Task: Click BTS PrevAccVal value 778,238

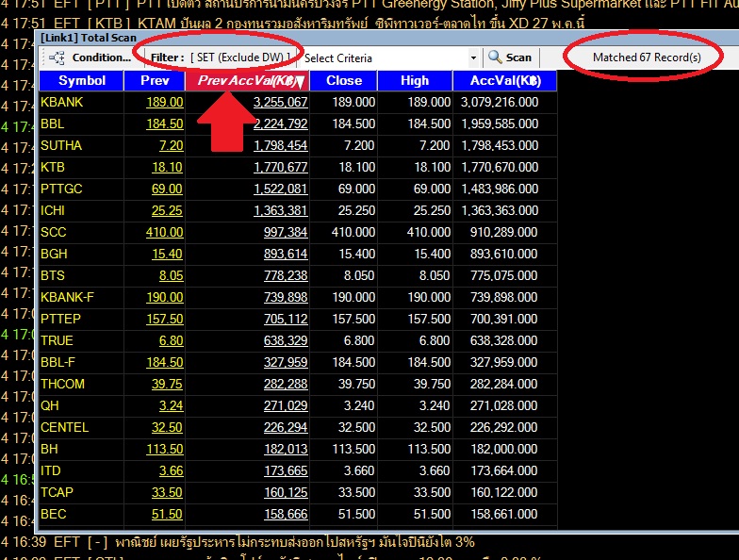Action: pyautogui.click(x=286, y=275)
